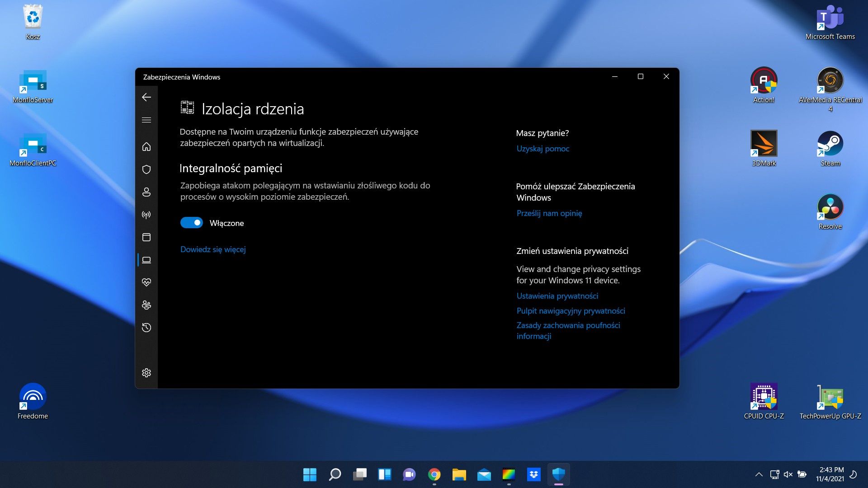This screenshot has width=868, height=488.
Task: Select the Freedome desktop shortcut
Action: 33,401
